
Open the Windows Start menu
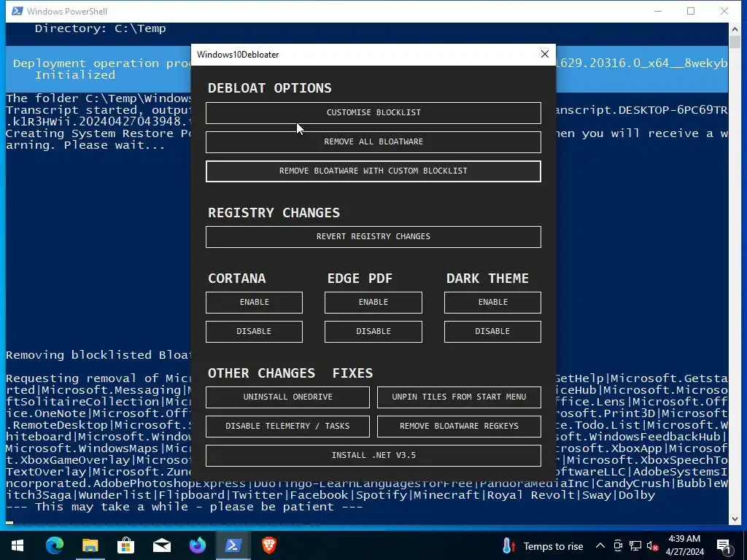[x=18, y=545]
